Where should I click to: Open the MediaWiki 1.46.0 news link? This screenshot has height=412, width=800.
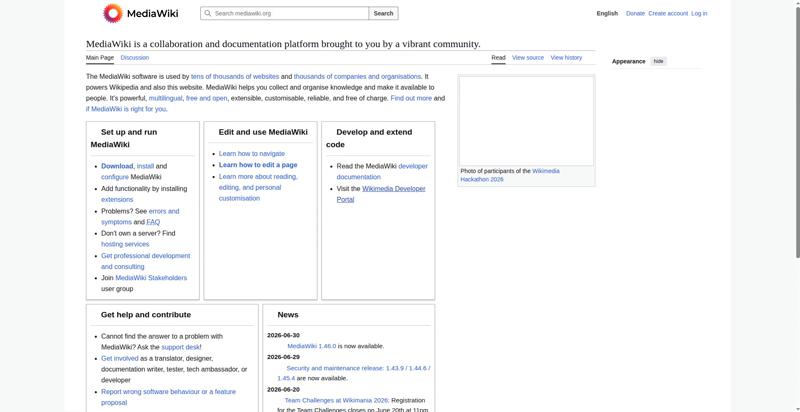(312, 346)
